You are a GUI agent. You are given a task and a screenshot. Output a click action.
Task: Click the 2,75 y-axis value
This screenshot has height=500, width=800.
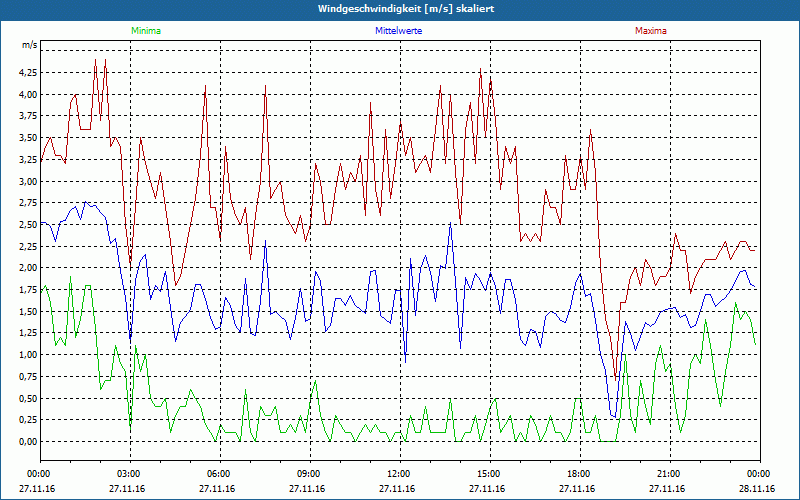point(29,203)
